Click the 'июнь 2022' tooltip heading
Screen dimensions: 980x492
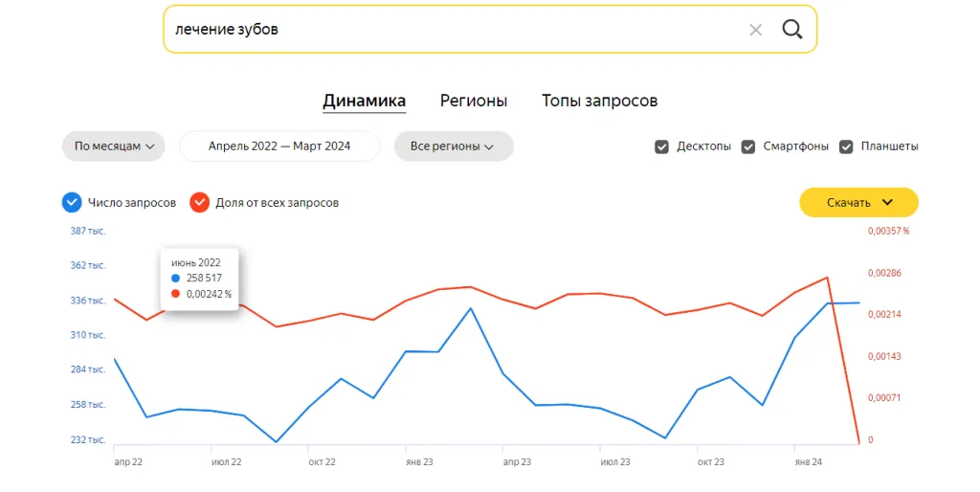pyautogui.click(x=195, y=262)
